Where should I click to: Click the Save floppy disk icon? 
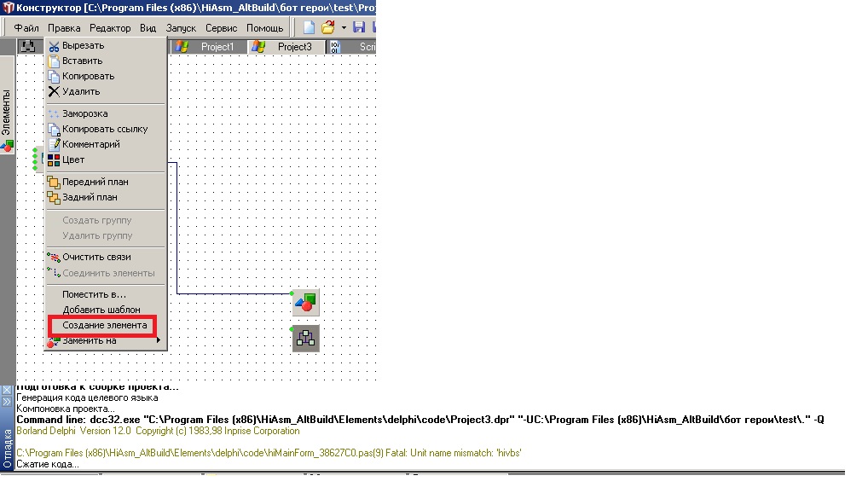[359, 28]
